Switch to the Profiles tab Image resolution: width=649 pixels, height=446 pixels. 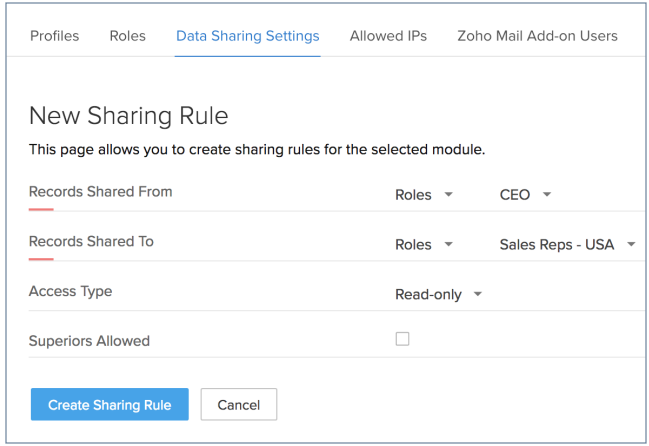click(54, 36)
